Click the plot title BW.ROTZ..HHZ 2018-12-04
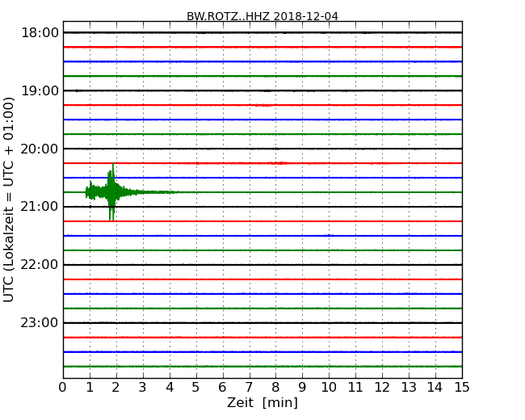 [262, 16]
